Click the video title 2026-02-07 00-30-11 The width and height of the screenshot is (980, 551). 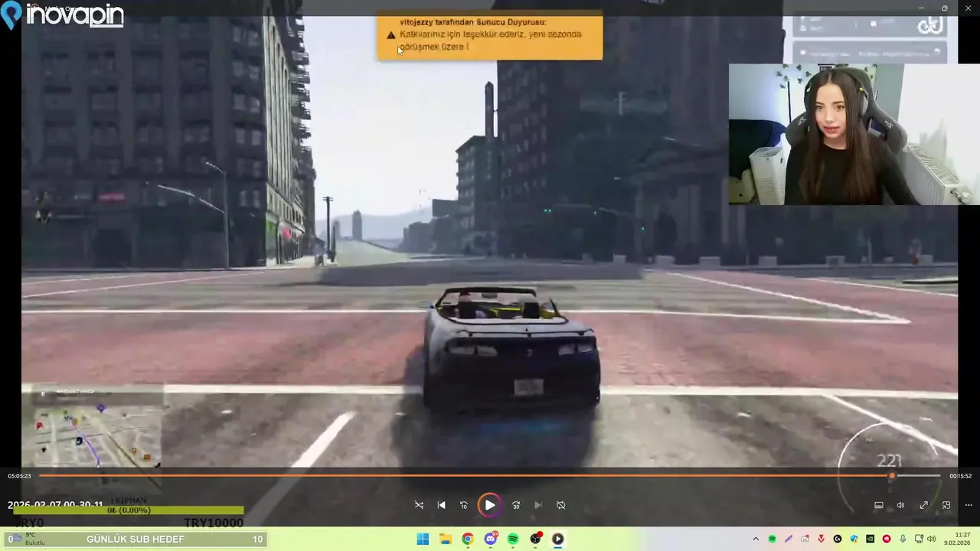[55, 505]
